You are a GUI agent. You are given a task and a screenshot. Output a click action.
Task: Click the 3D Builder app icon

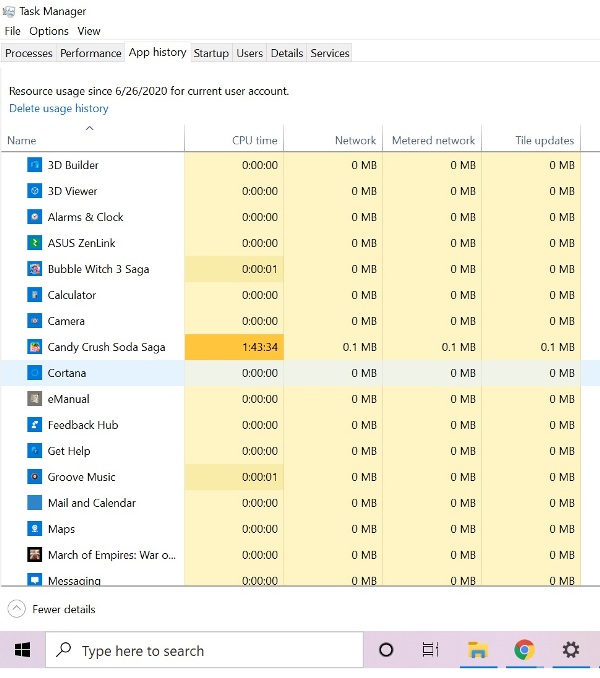click(35, 165)
